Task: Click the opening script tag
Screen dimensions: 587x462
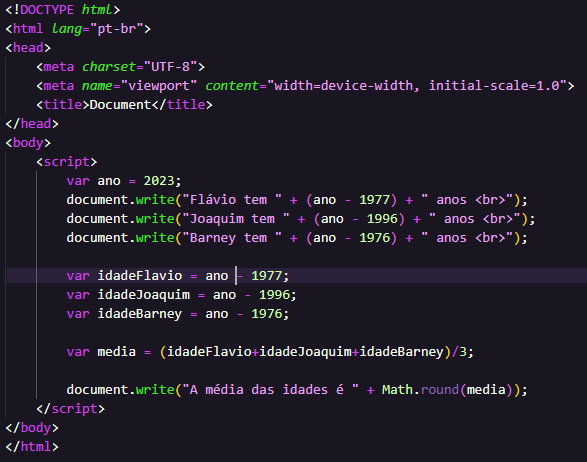Action: pos(67,162)
